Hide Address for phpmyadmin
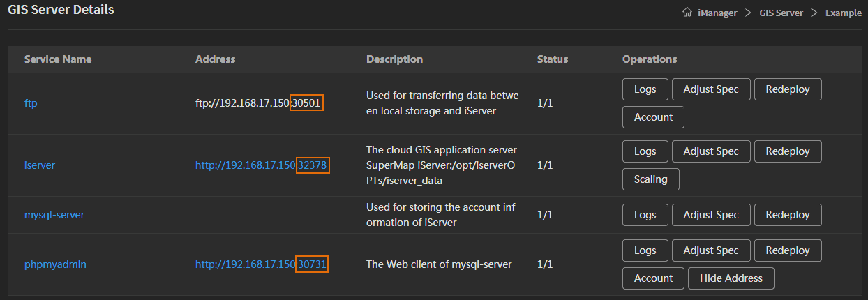Viewport: 868px width, 300px height. click(x=731, y=278)
